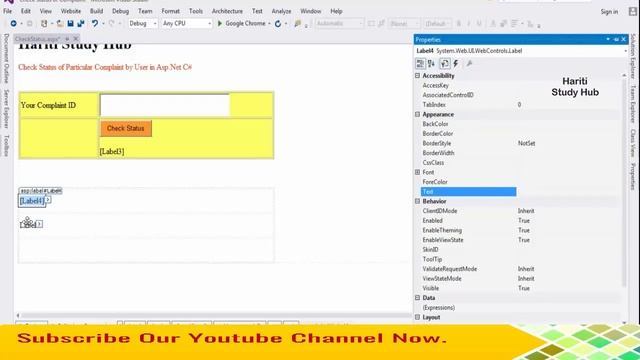
Task: Click the Bold formatting icon
Action: (458, 24)
